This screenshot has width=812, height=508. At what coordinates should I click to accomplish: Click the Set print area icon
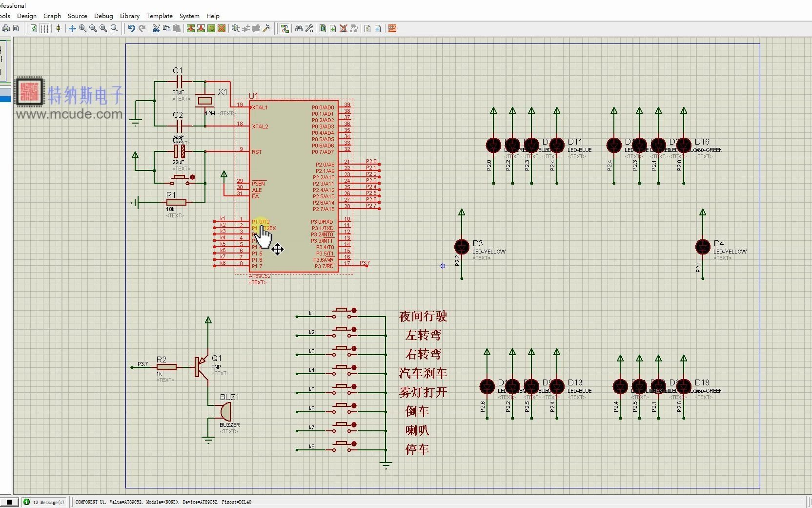point(16,28)
